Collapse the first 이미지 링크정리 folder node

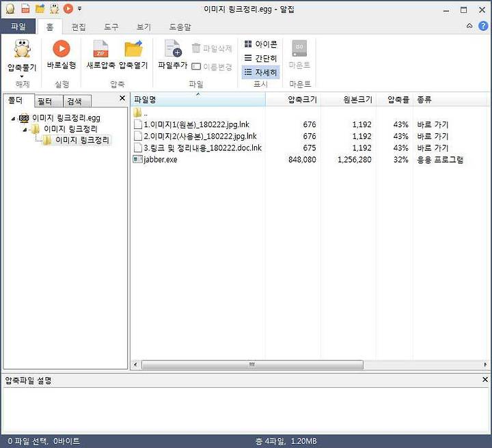(x=25, y=130)
